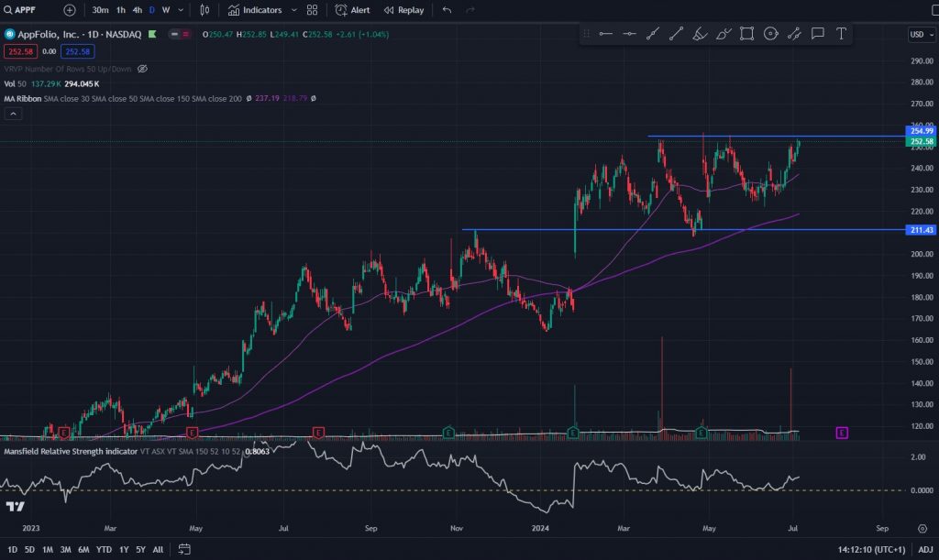This screenshot has height=560, width=939.
Task: Select the YTD date range
Action: [x=103, y=550]
